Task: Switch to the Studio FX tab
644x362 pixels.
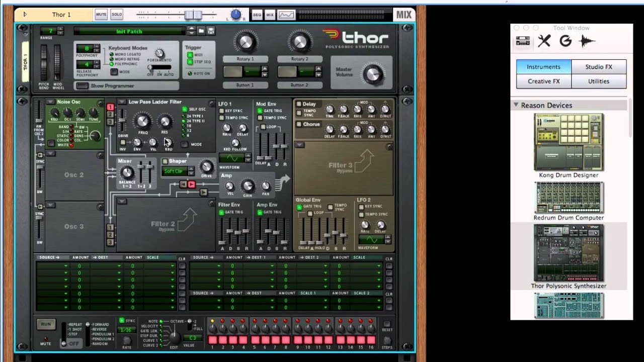Action: point(599,66)
